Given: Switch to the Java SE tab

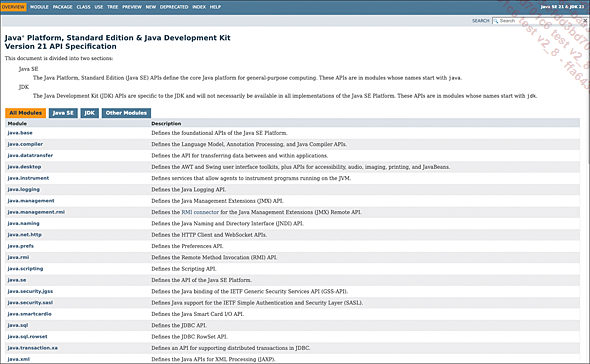Looking at the screenshot, I should (63, 113).
